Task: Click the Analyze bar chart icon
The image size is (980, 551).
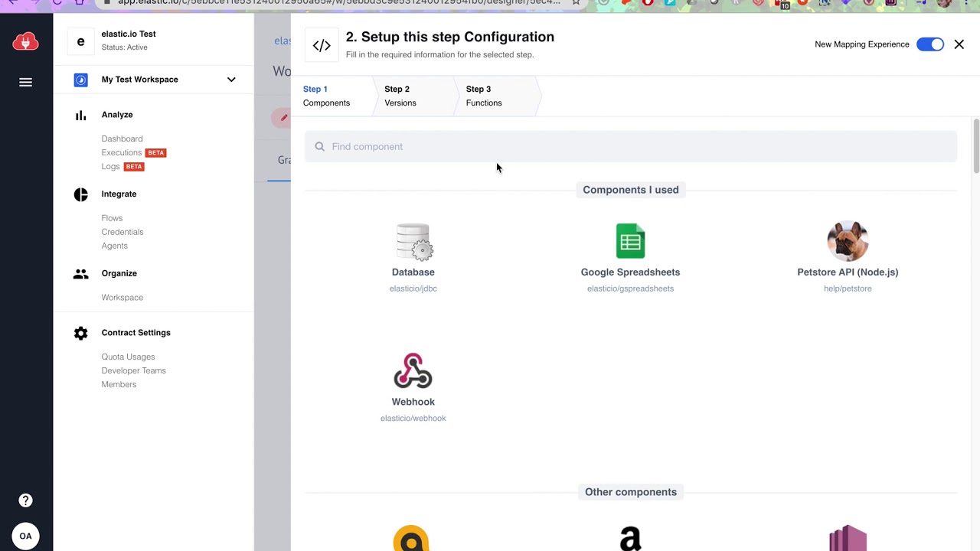Action: 80,115
